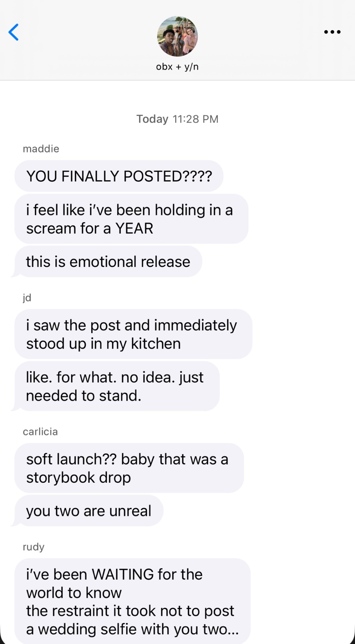
Task: Tap the 'Today 11:28 PM' timestamp
Action: point(177,119)
